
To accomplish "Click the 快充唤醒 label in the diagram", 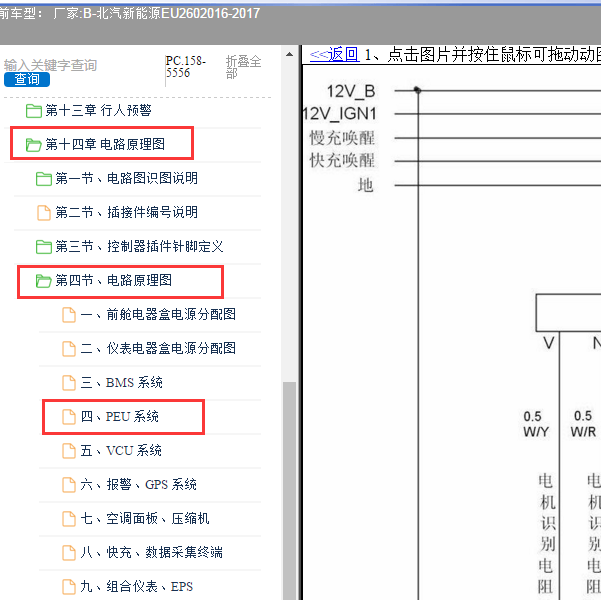I will (342, 161).
